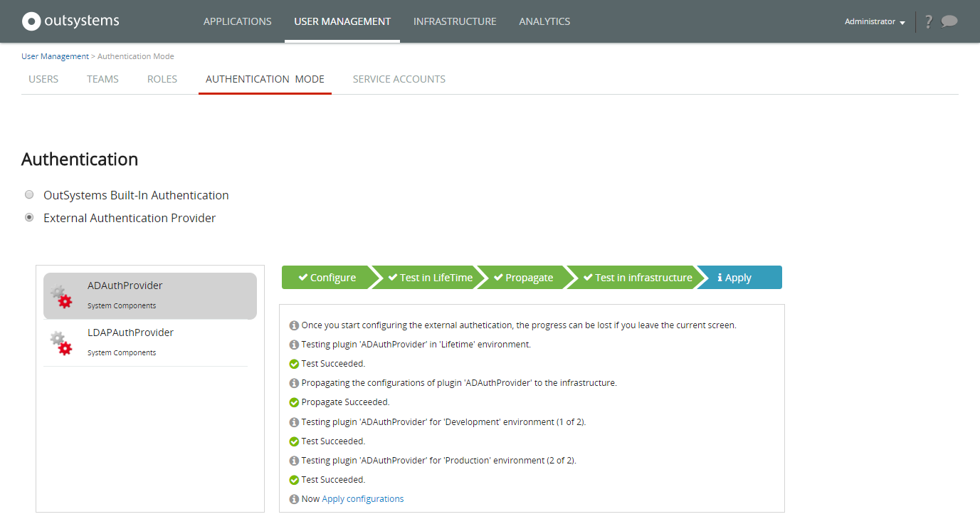Click the info icon beside progress warning message
980x529 pixels.
coord(294,325)
